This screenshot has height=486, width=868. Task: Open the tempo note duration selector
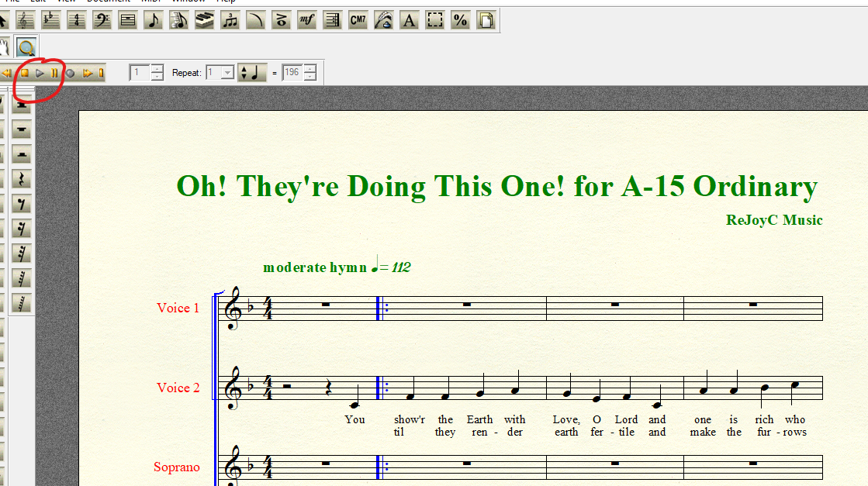point(252,73)
